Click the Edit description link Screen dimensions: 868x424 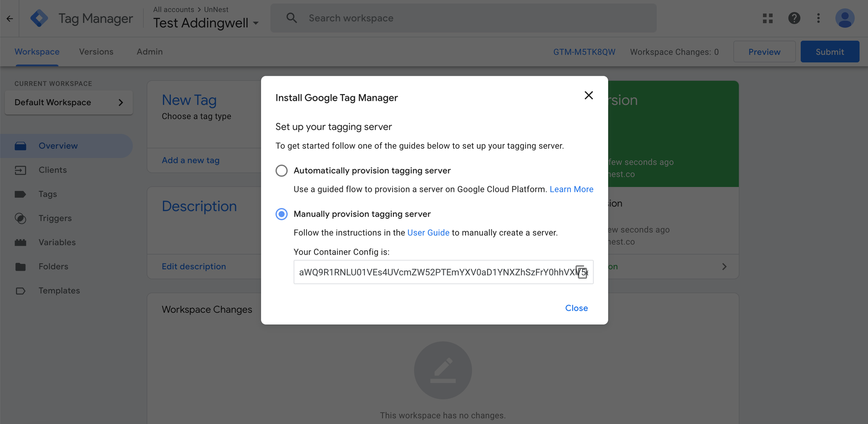(194, 266)
